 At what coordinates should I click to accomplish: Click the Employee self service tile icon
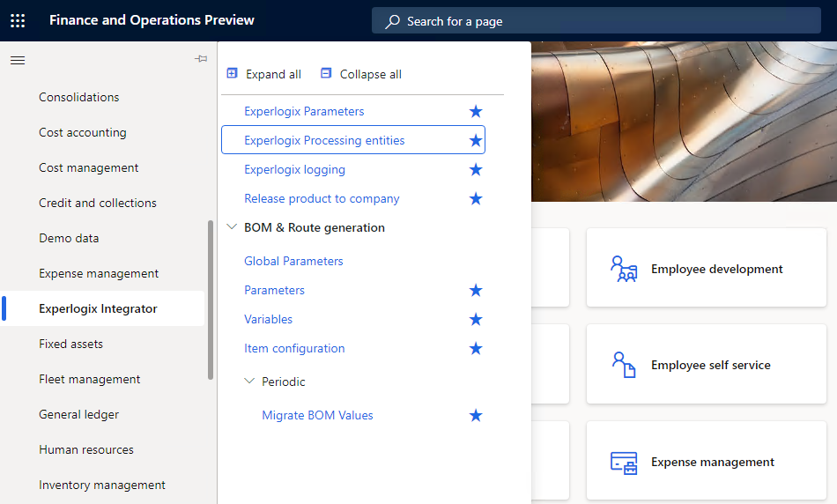click(624, 365)
